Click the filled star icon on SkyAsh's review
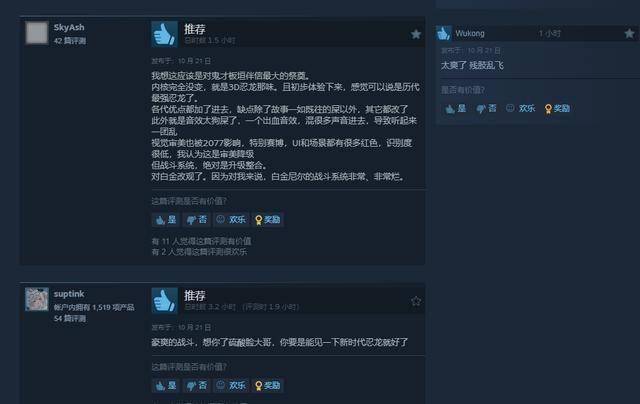This screenshot has height=404, width=640. coord(416,34)
